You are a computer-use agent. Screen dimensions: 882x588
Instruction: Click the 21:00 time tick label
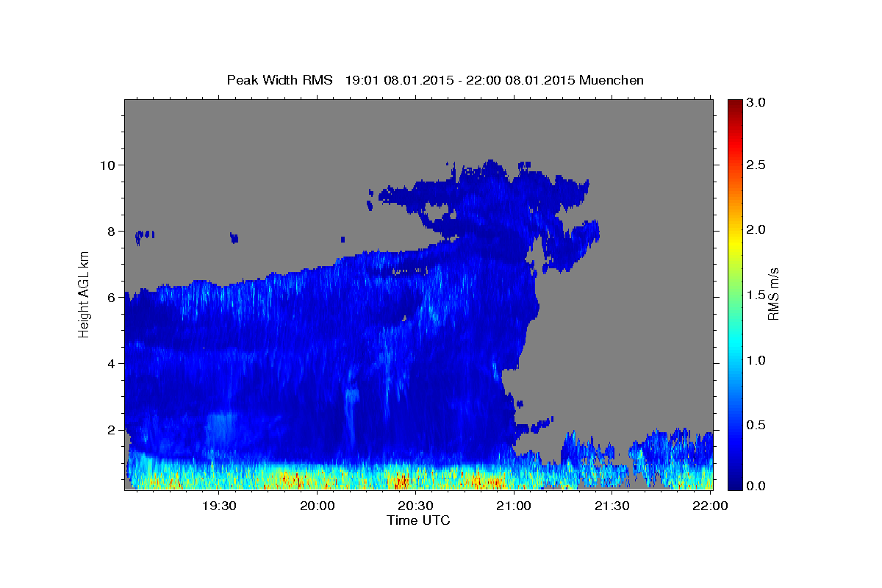(514, 506)
